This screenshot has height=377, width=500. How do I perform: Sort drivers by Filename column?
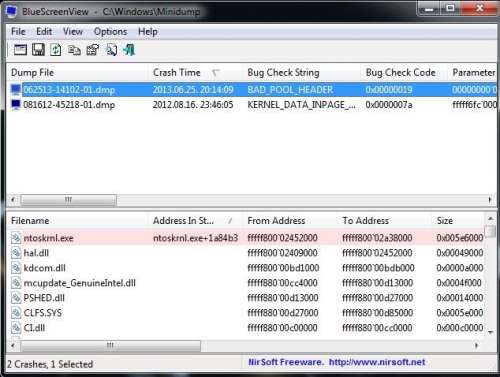[77, 221]
